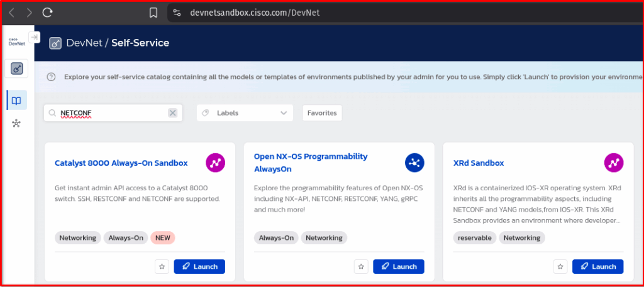This screenshot has width=644, height=287.
Task: Open the network nodes icon in the sidebar
Action: click(16, 124)
